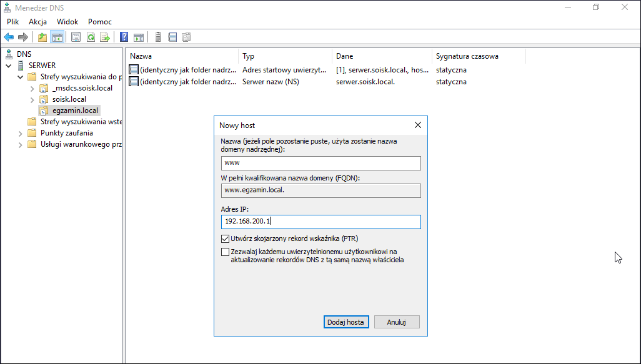This screenshot has height=364, width=641.
Task: Click the record icon of Adres startowy row
Action: pyautogui.click(x=134, y=70)
